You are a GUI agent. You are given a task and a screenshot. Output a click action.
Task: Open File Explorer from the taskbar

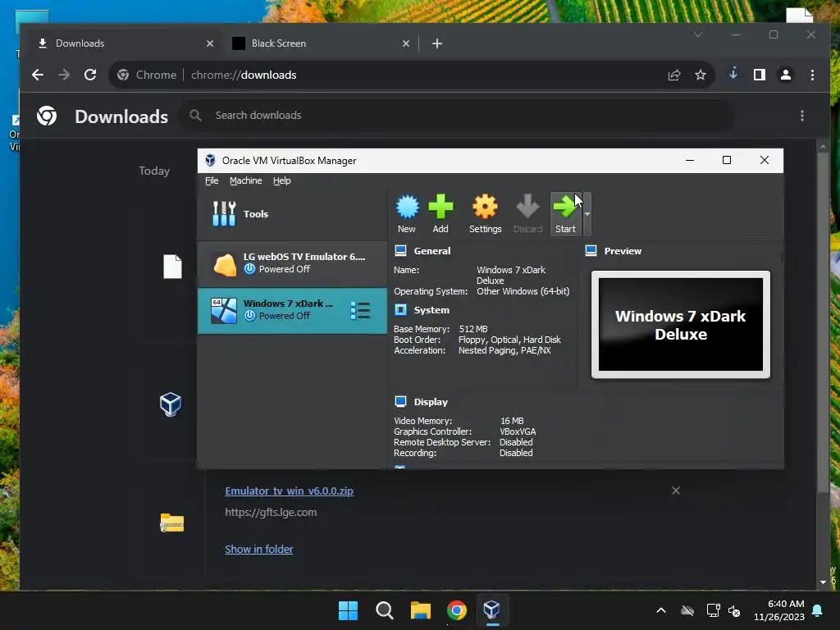click(421, 610)
